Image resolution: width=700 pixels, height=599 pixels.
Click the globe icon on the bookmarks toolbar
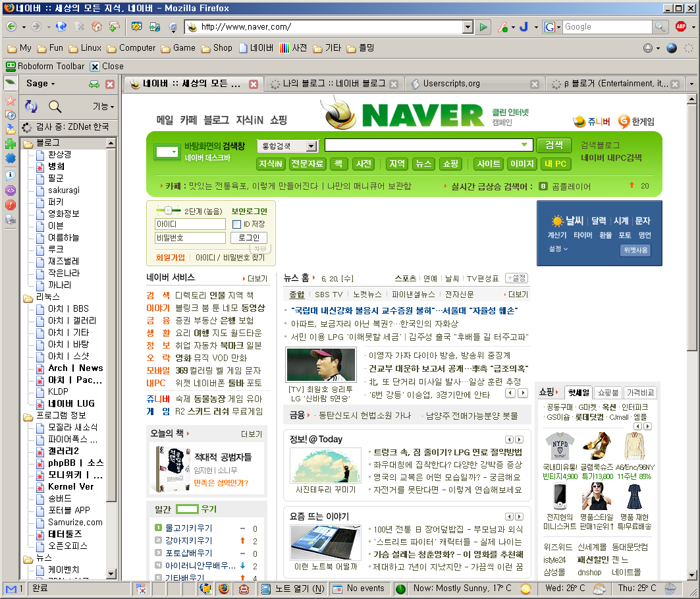(x=672, y=48)
